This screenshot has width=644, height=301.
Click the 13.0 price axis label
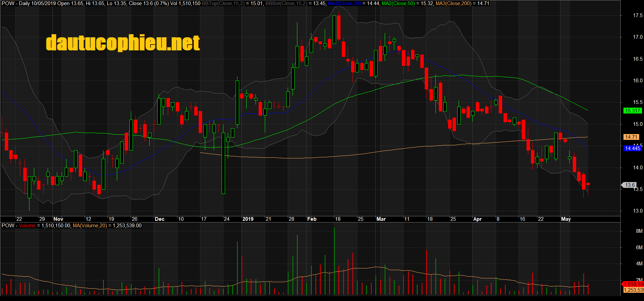638,211
